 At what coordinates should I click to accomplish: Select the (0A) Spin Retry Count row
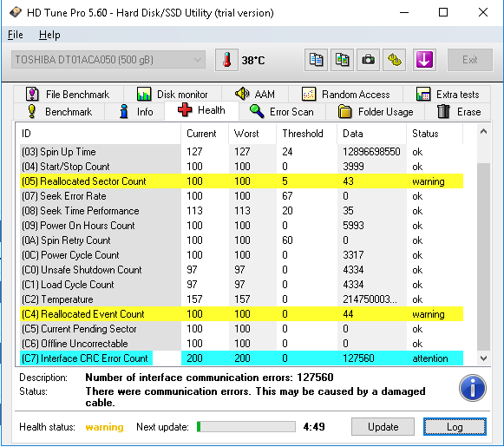point(241,240)
